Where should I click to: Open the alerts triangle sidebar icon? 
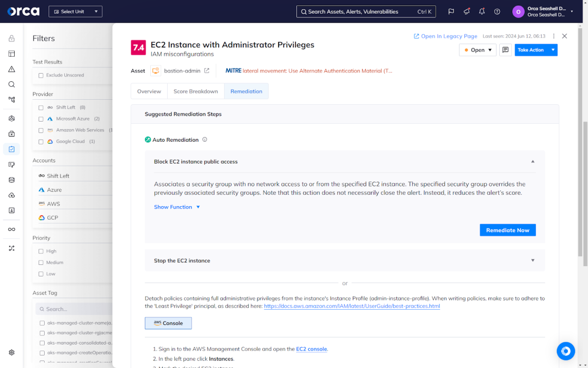tap(11, 69)
